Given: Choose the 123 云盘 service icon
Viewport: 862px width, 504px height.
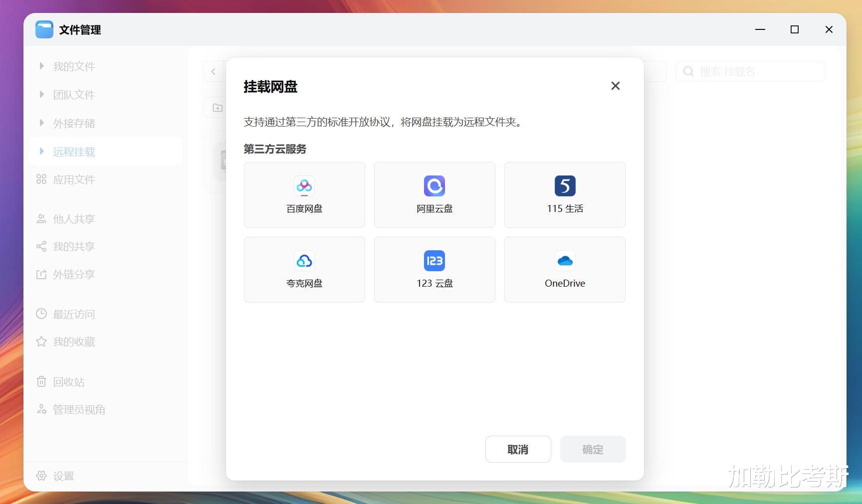Looking at the screenshot, I should click(434, 261).
